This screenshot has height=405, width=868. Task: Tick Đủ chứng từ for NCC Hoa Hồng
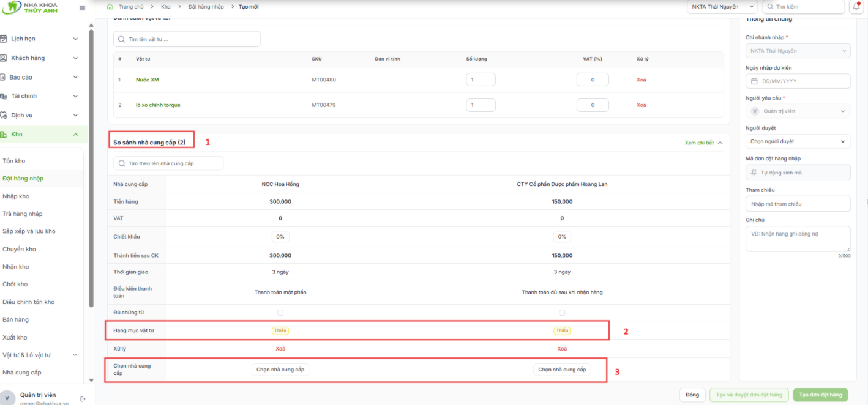click(x=280, y=313)
